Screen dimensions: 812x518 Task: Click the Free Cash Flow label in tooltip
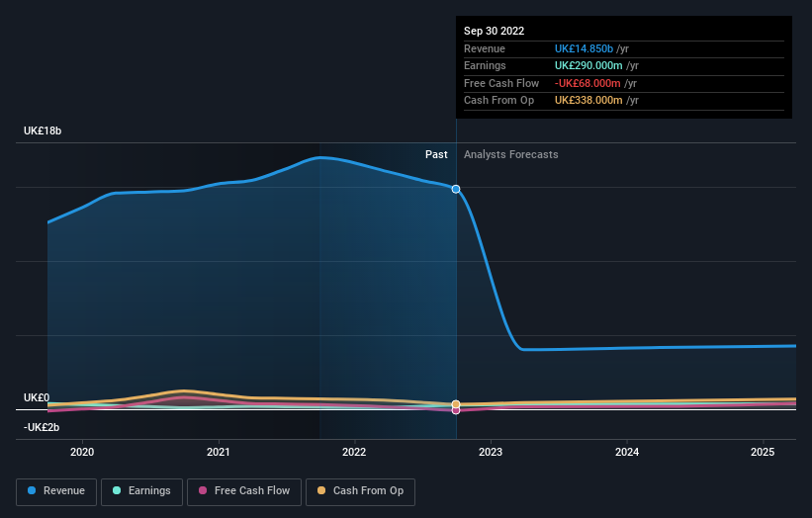pyautogui.click(x=501, y=83)
